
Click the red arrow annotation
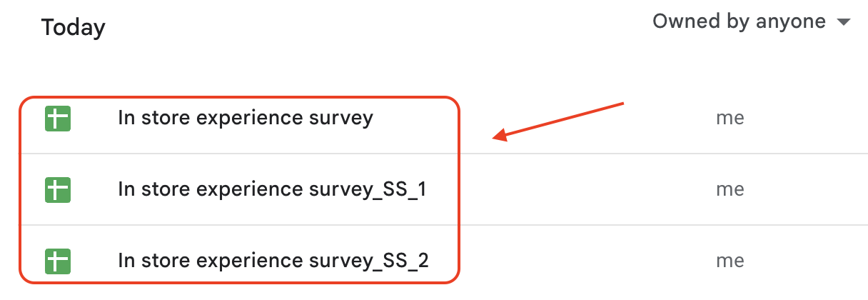(x=558, y=120)
